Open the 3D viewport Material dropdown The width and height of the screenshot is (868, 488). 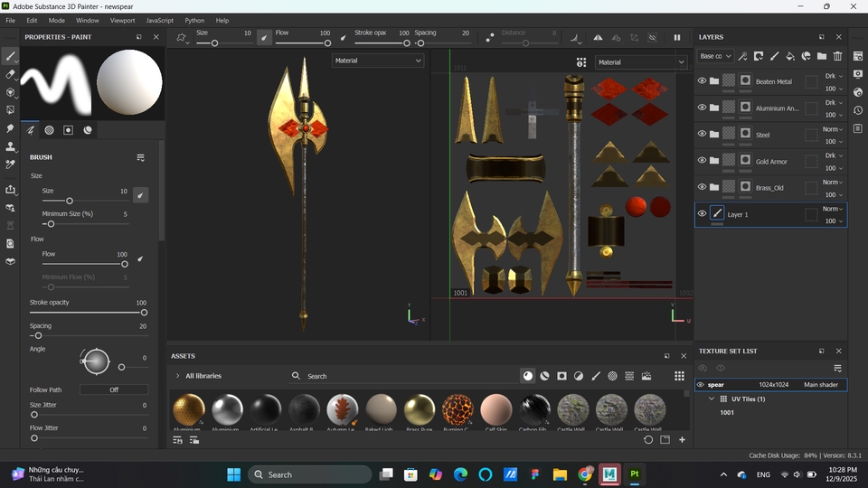(x=378, y=61)
